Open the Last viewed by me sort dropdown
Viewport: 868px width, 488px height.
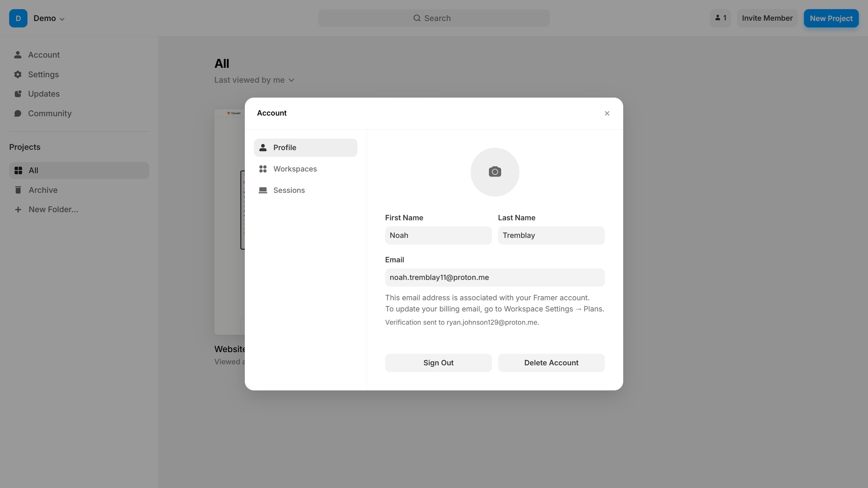click(254, 80)
